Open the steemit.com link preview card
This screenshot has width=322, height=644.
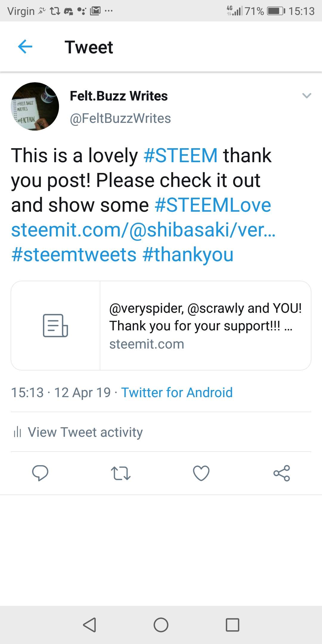pos(161,326)
